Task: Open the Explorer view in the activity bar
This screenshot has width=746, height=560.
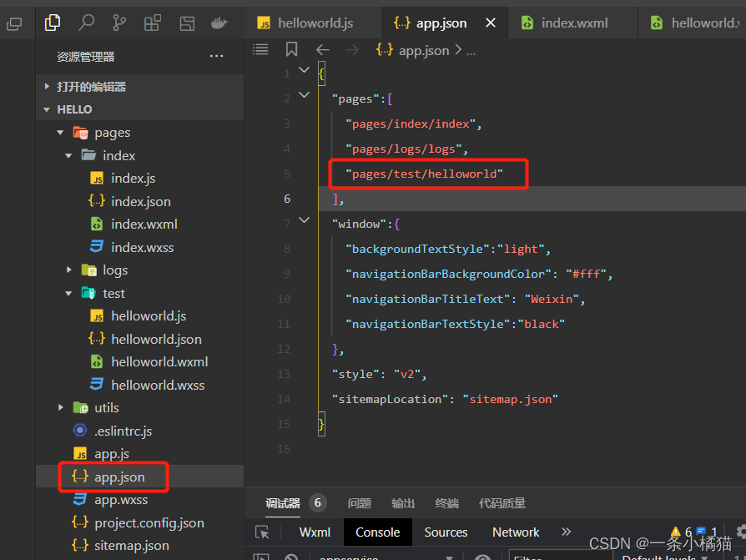Action: [x=53, y=23]
